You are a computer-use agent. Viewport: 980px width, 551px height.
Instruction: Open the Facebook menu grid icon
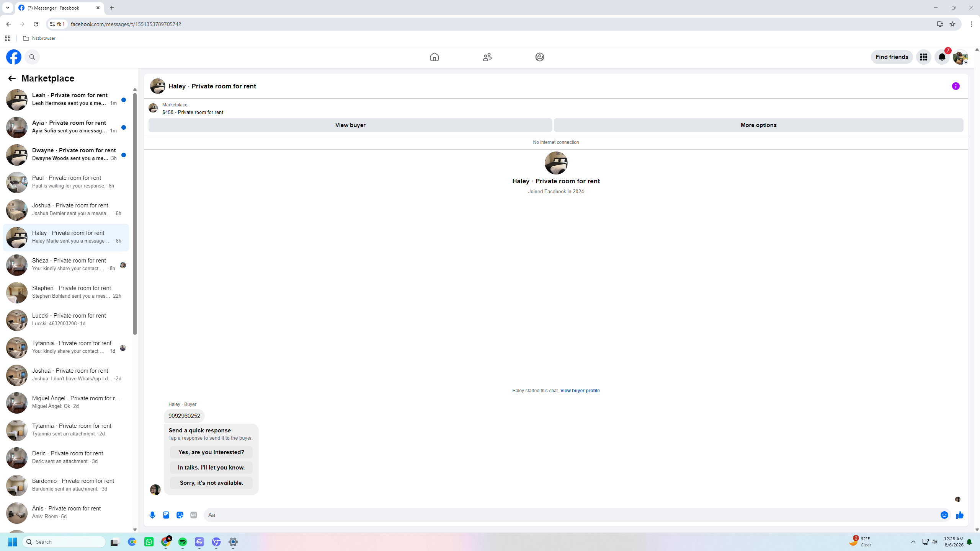(923, 57)
